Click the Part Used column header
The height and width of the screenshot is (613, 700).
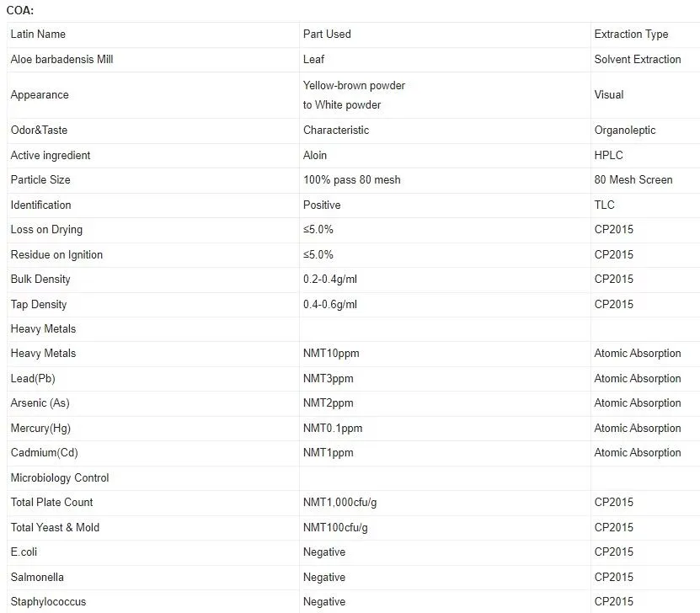[x=327, y=35]
